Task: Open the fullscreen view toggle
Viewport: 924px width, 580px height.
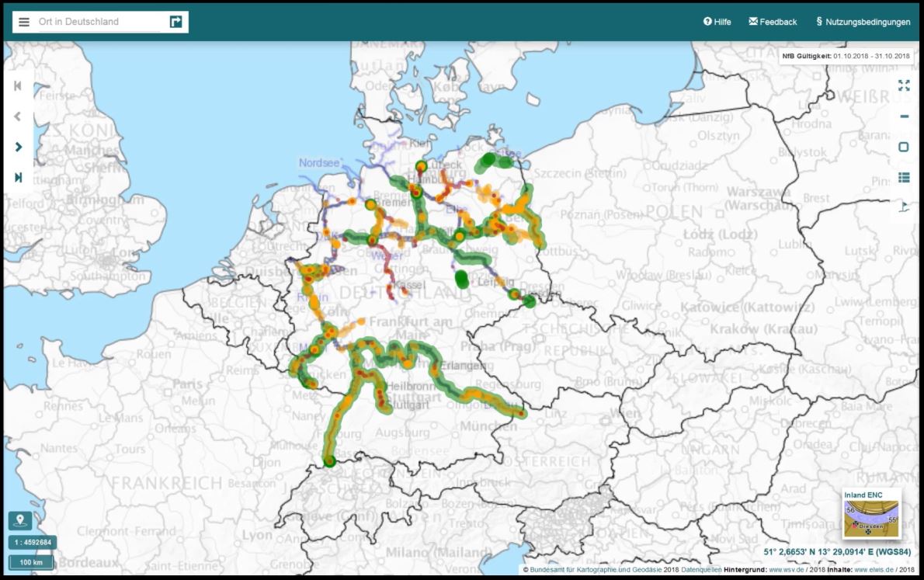Action: [x=903, y=86]
